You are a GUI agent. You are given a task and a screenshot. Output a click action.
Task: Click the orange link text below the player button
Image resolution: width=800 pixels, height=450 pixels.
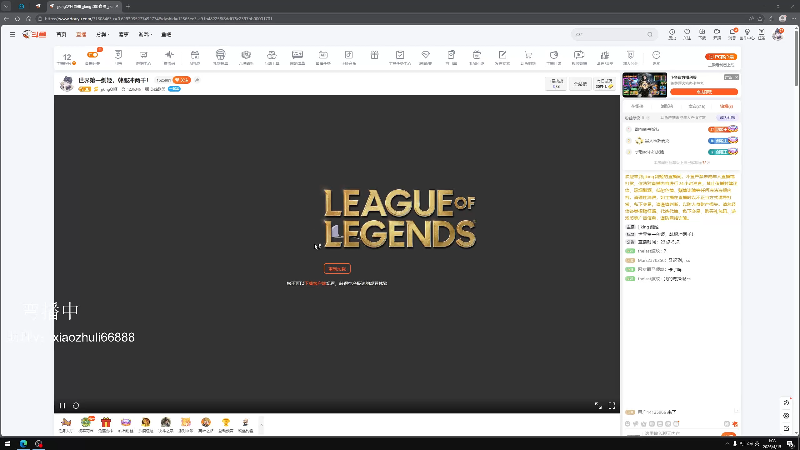tap(316, 283)
